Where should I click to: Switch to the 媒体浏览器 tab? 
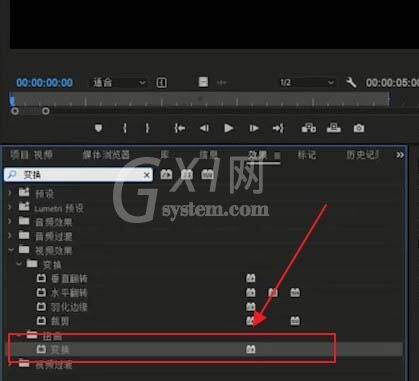pyautogui.click(x=106, y=155)
